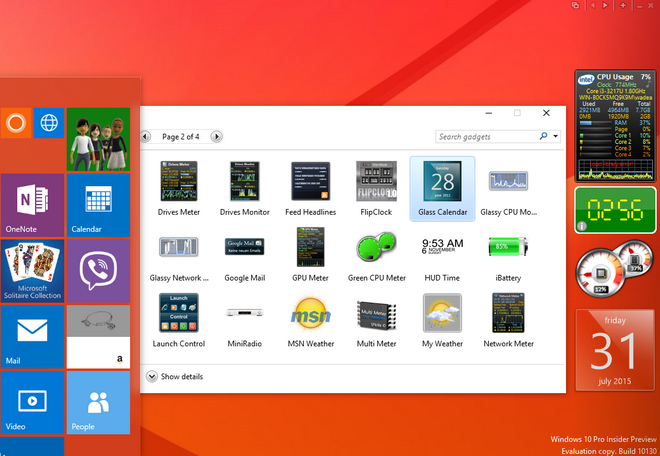Open the Calendar start tile
The height and width of the screenshot is (456, 660).
click(98, 205)
